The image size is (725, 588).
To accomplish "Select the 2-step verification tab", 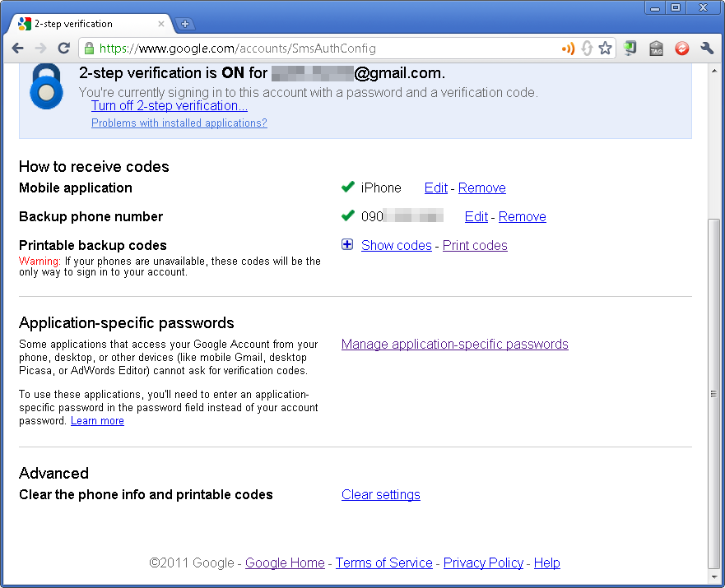I will click(x=91, y=24).
